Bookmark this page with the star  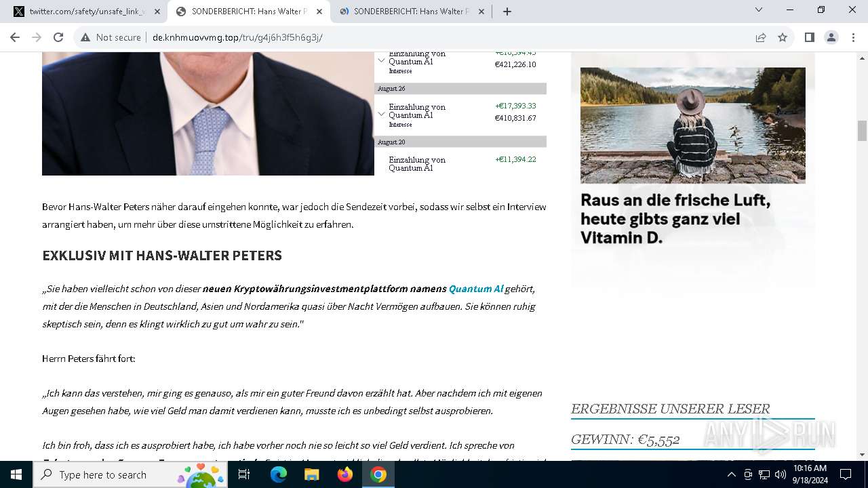click(783, 37)
